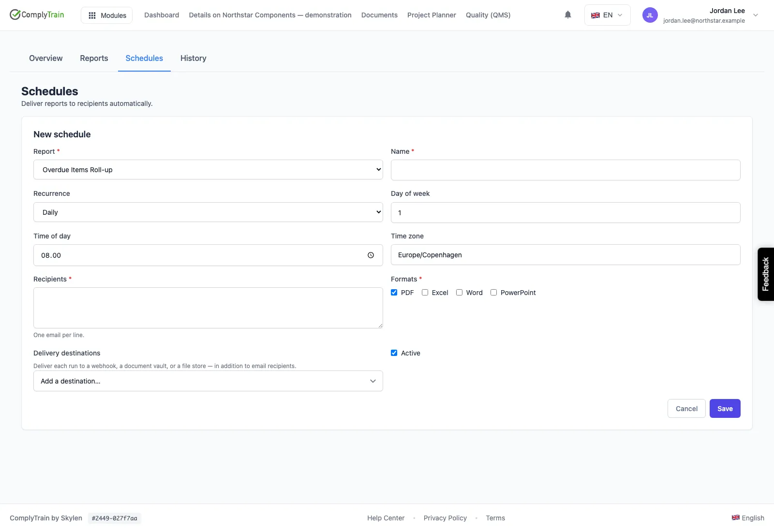Viewport: 774px width, 532px height.
Task: Open the Help Center link
Action: [x=386, y=518]
